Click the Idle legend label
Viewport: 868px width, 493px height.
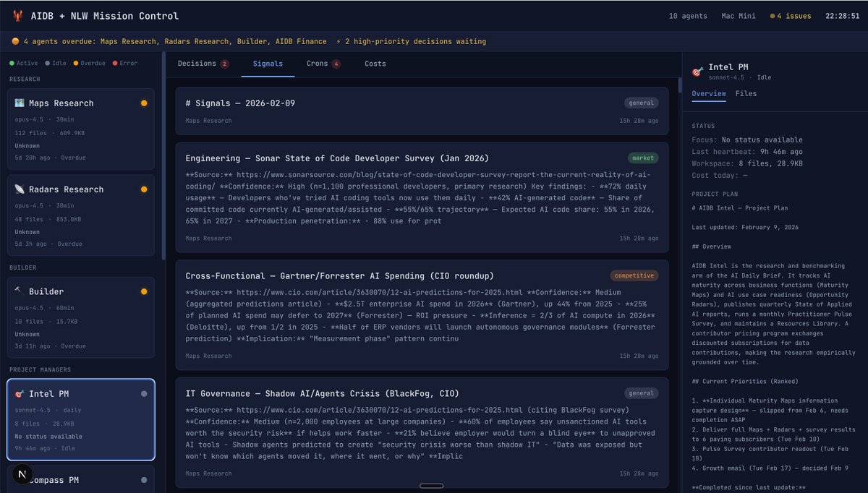pos(59,63)
